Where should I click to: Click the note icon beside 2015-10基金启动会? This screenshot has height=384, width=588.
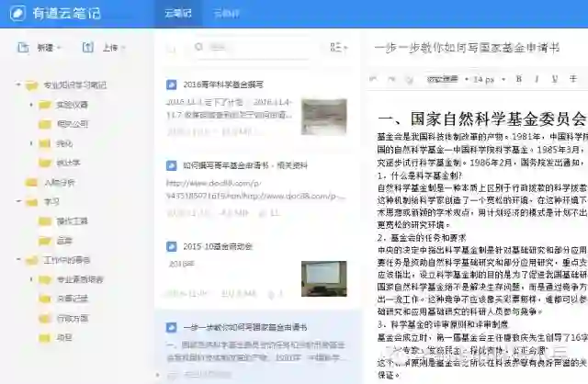tap(172, 246)
